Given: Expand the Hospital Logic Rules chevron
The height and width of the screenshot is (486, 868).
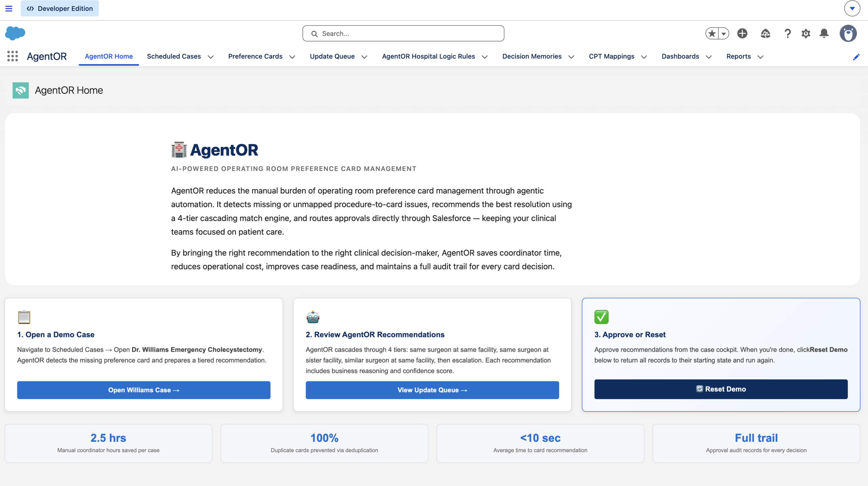Looking at the screenshot, I should click(485, 57).
